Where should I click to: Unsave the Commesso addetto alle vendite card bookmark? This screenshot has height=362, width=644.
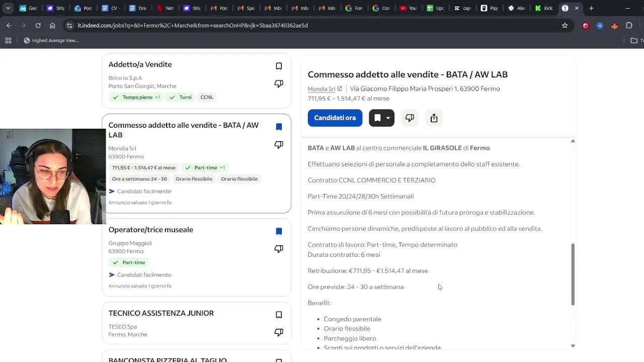(279, 127)
